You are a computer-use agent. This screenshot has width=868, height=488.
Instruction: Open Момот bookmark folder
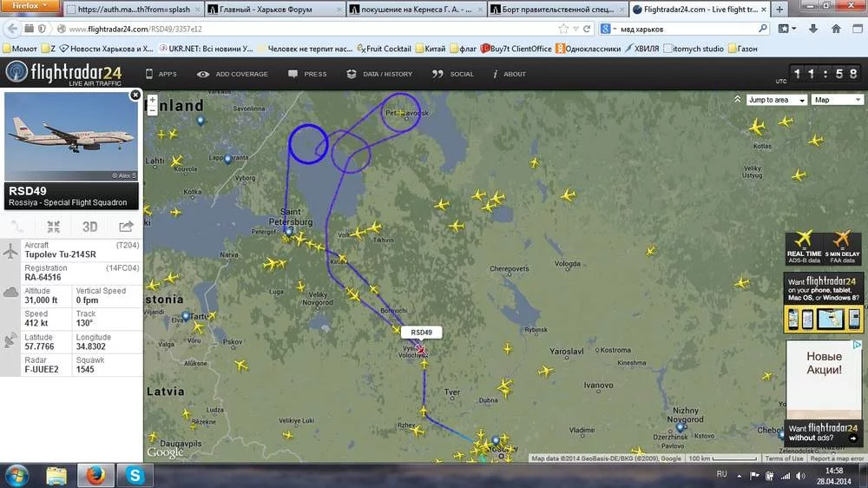pyautogui.click(x=20, y=49)
